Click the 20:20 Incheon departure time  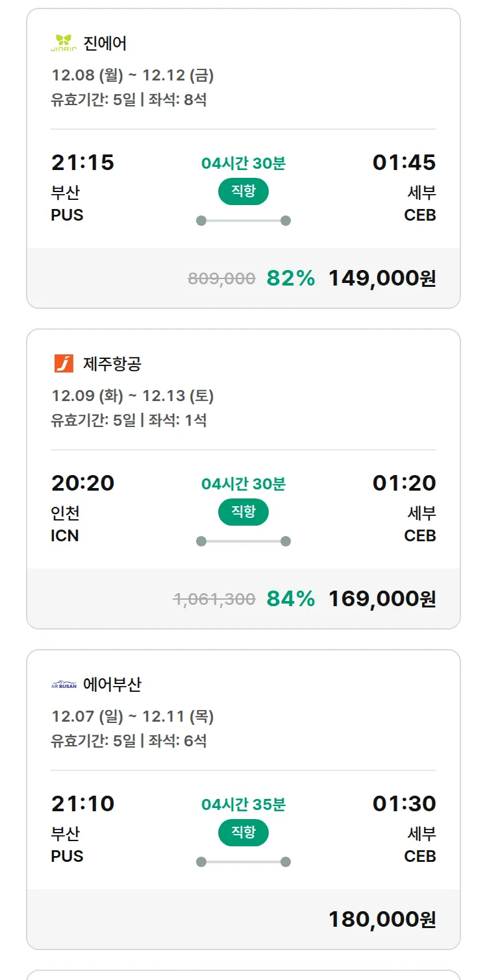coord(82,483)
